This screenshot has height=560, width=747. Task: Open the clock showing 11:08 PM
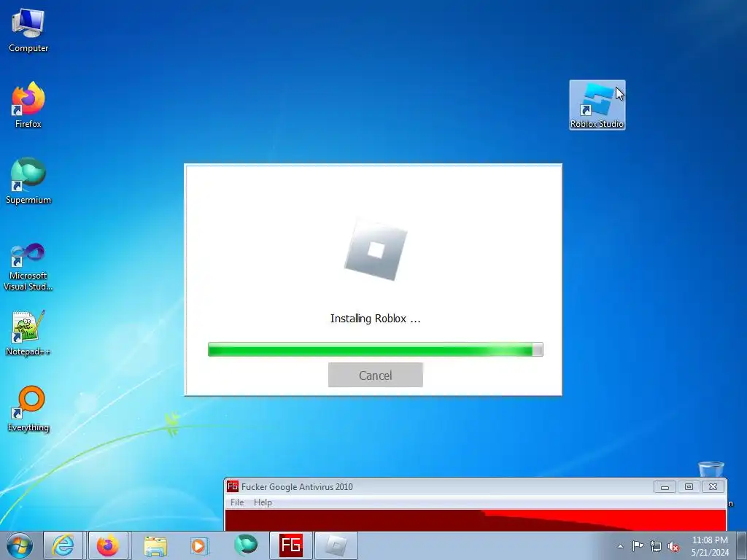[x=710, y=546]
